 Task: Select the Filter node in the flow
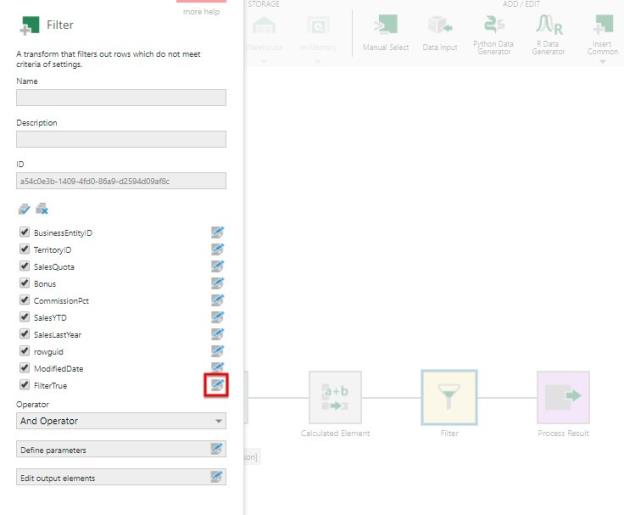(449, 397)
